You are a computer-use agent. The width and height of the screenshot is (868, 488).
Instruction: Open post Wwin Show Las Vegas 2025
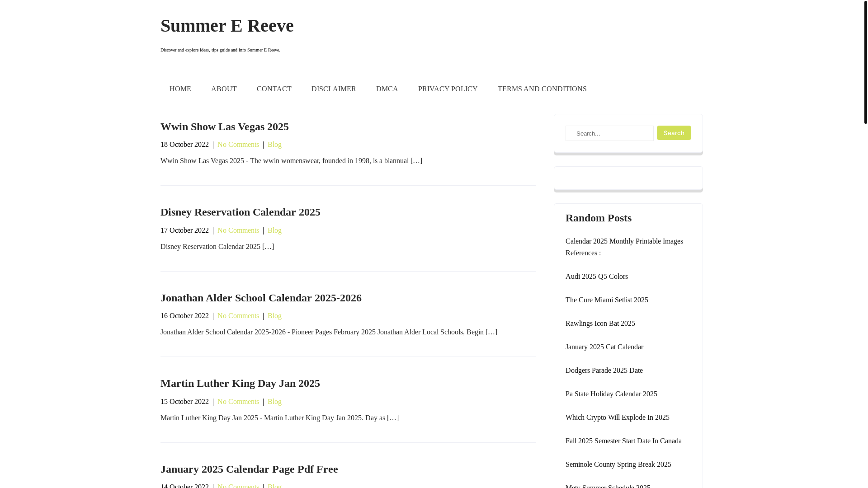click(x=225, y=127)
